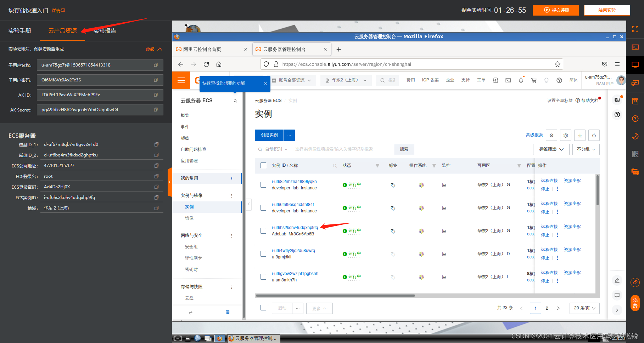Screen dimensions: 644x343
Task: Click the Firefox URL address bar
Action: click(411, 64)
